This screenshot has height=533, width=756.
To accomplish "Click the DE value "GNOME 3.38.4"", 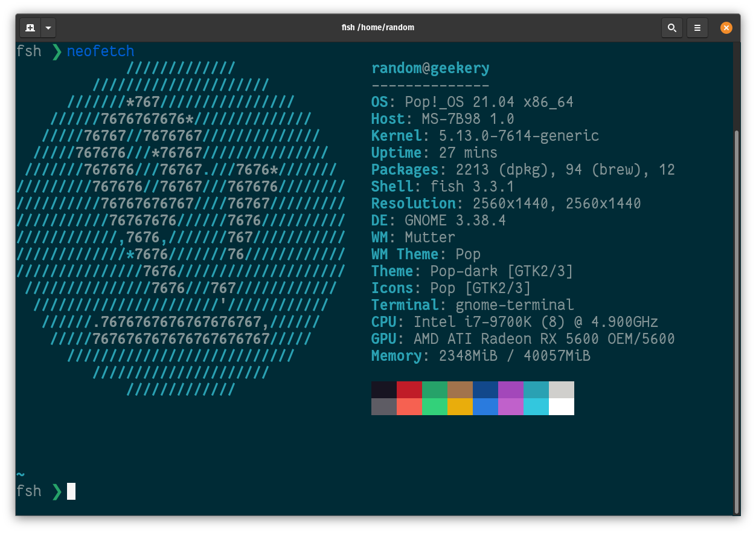I will pyautogui.click(x=455, y=221).
